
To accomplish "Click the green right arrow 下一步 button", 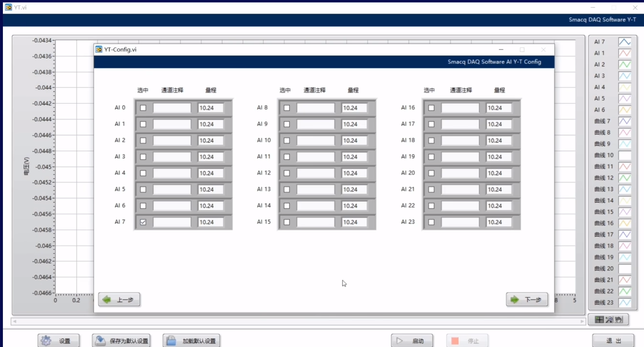I will pos(527,300).
